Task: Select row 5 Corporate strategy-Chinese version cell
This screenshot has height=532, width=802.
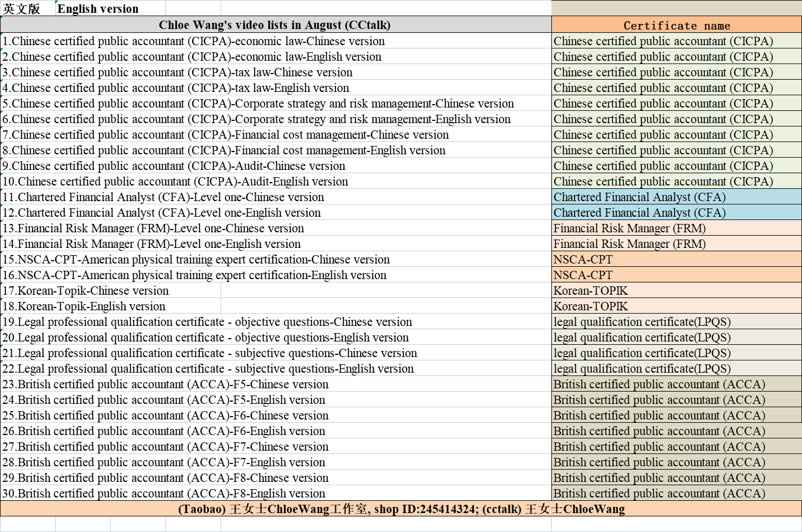Action: [258, 104]
